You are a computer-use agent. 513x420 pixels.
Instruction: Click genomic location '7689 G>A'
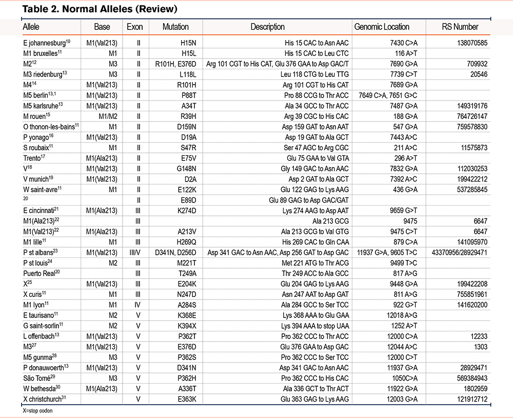coord(404,85)
